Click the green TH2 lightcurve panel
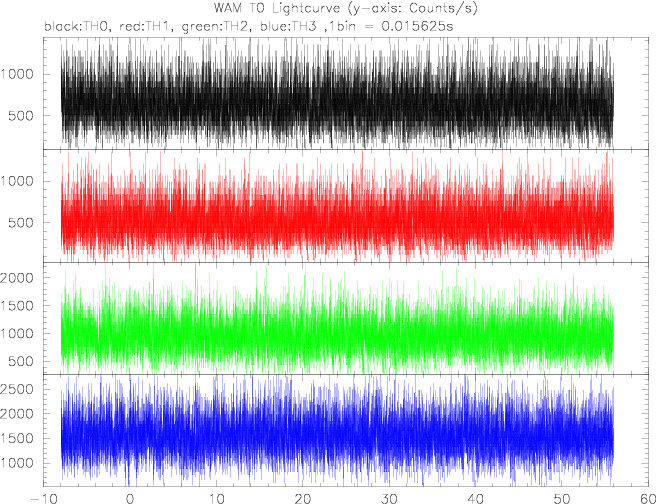The height and width of the screenshot is (504, 657). coord(347,318)
